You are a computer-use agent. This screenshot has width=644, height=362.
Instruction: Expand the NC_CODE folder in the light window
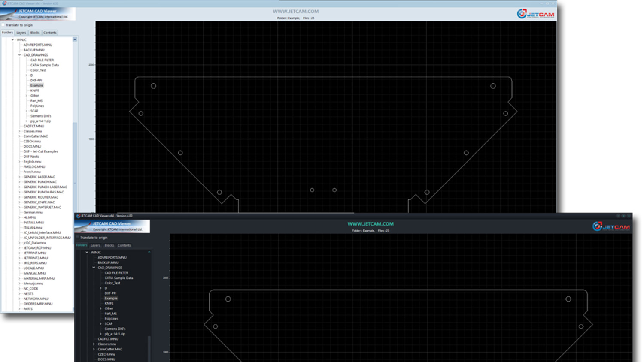point(20,289)
